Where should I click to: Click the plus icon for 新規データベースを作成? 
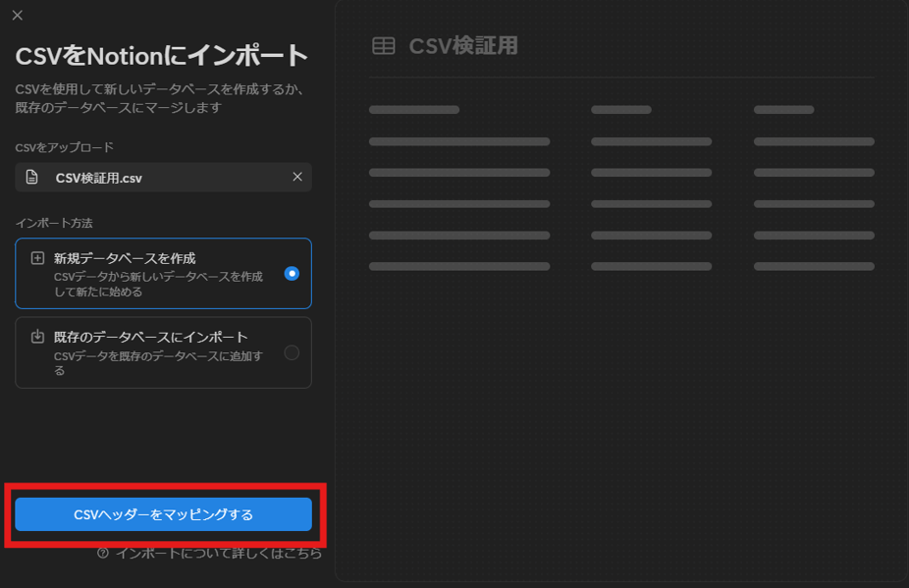tap(37, 258)
